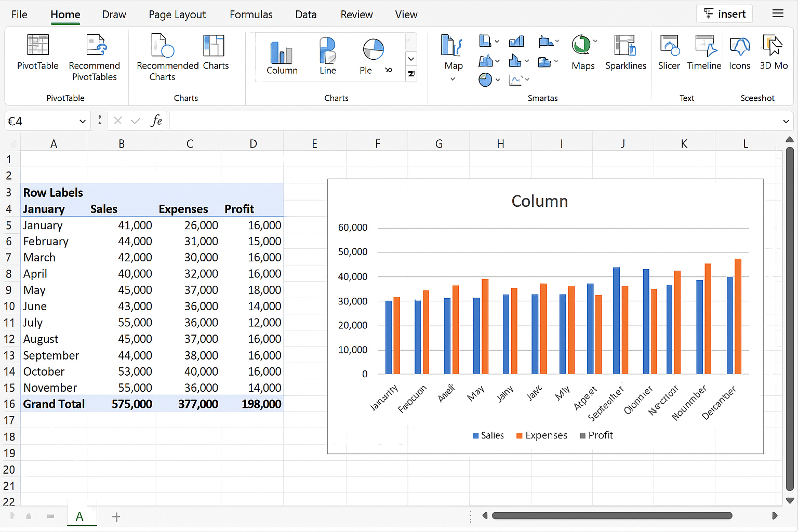The image size is (798, 532).
Task: Click the large Map icon
Action: 451,46
